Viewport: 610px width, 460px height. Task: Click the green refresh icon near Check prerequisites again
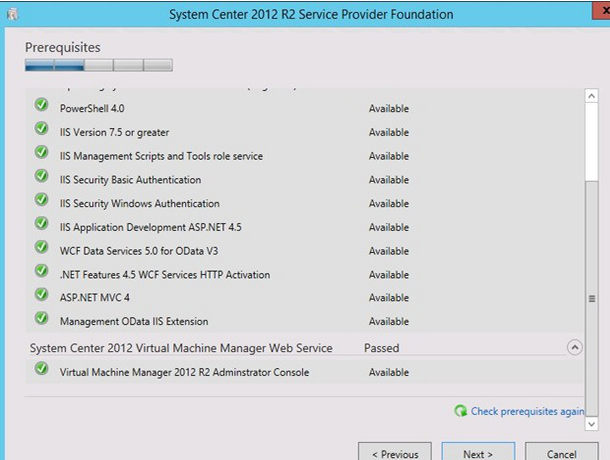tap(461, 411)
